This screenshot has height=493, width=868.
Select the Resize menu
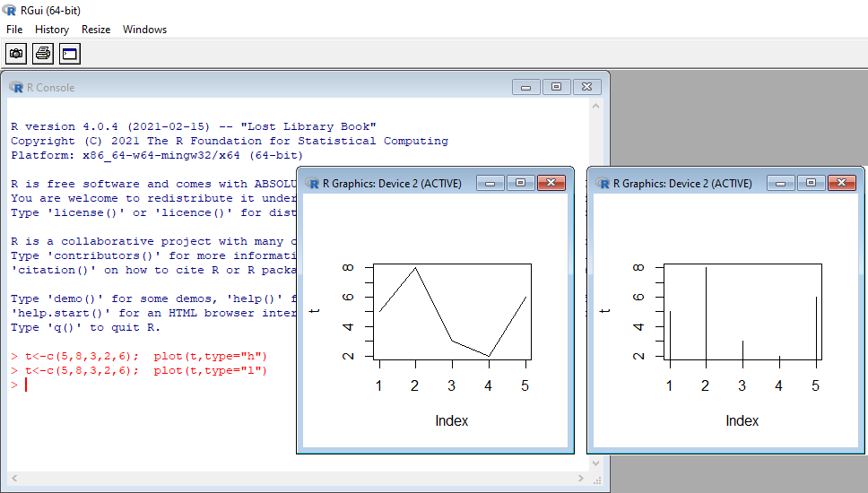pos(96,30)
